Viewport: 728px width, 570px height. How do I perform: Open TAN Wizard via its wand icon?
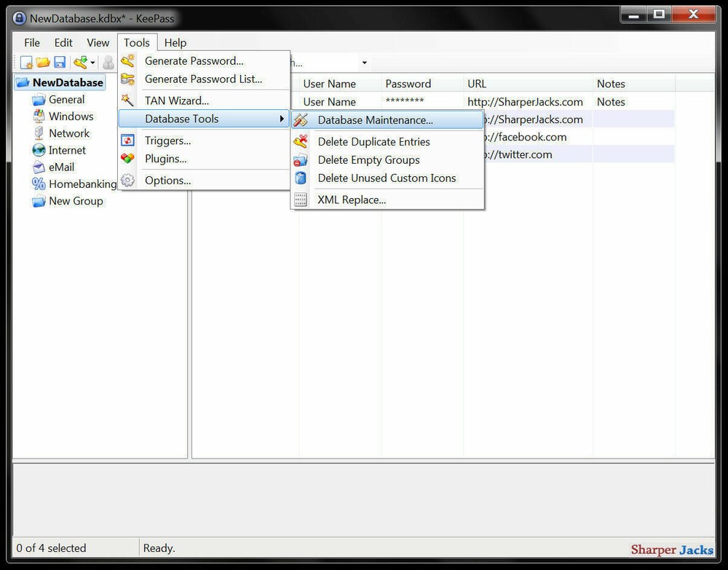click(x=127, y=100)
